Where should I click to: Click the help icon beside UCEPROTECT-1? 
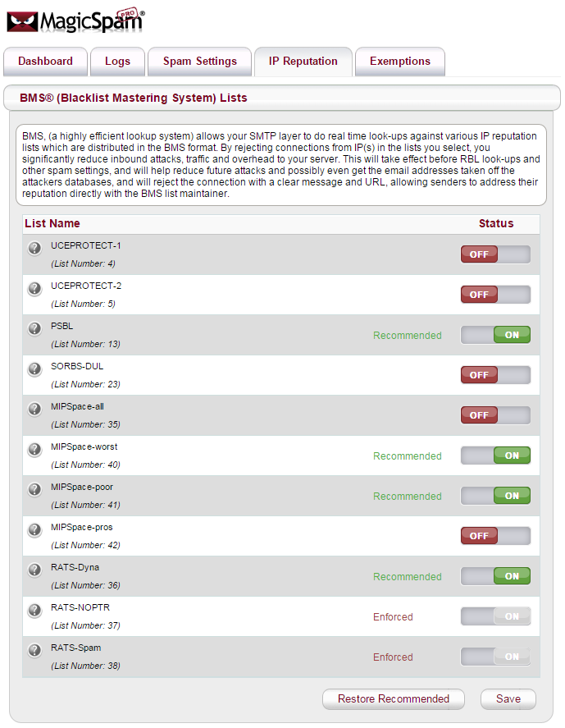tap(34, 249)
